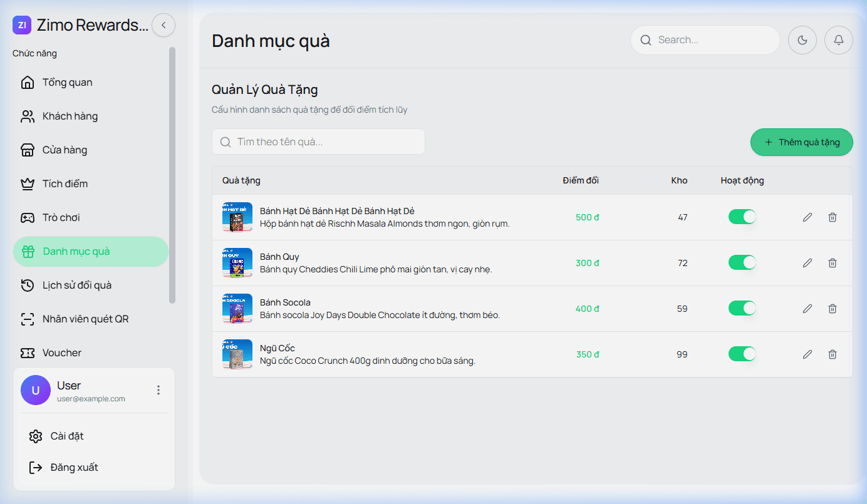Click the settings gear icon

[36, 436]
